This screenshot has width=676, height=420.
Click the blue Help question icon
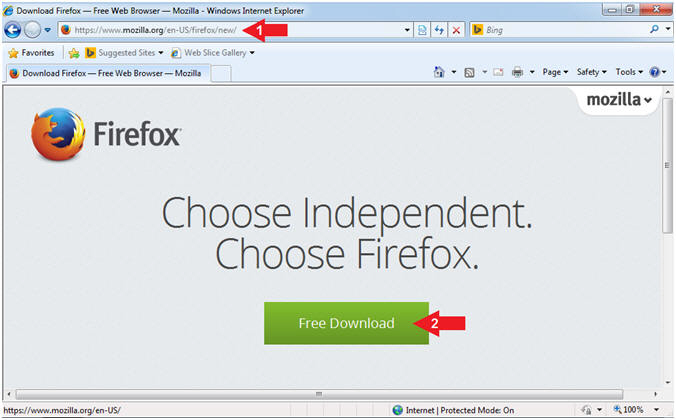pyautogui.click(x=654, y=72)
